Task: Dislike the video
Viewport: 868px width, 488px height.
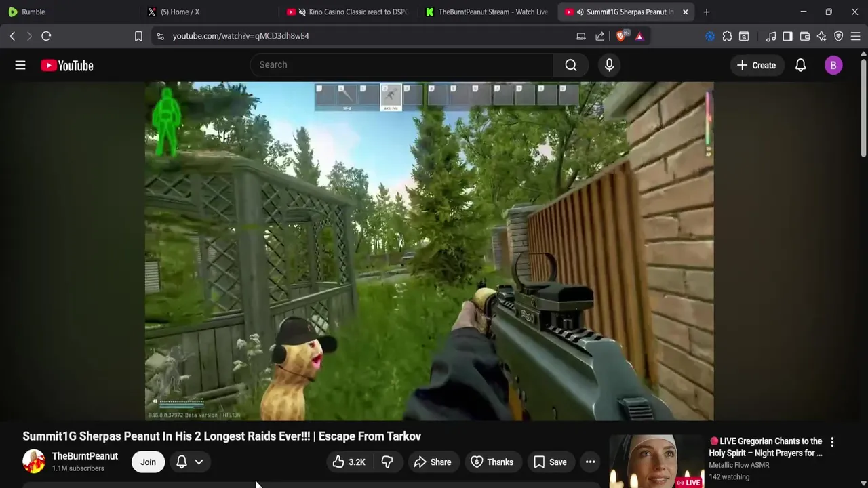Action: tap(387, 462)
